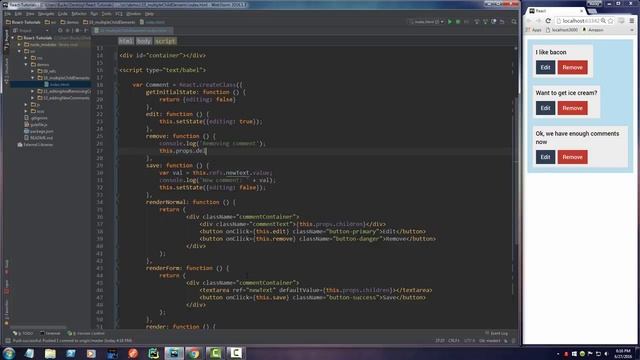Click Remove on the 'I like bacon' comment

(572, 67)
